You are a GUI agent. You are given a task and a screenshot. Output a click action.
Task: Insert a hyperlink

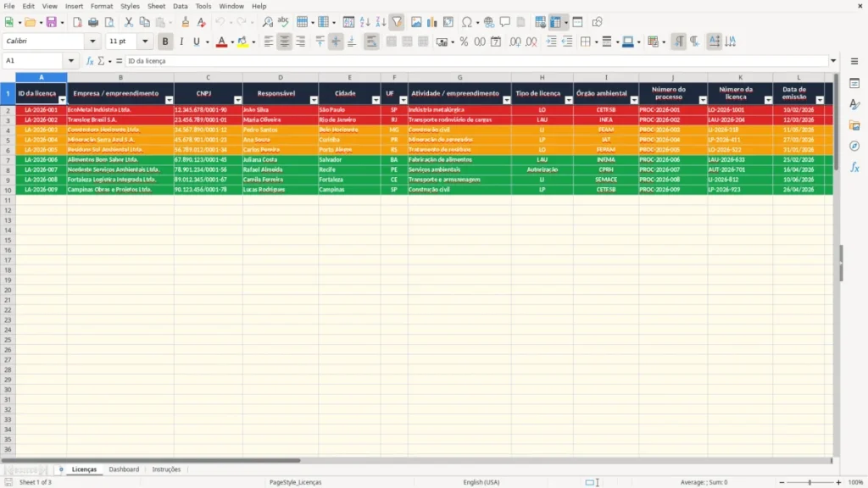[489, 22]
